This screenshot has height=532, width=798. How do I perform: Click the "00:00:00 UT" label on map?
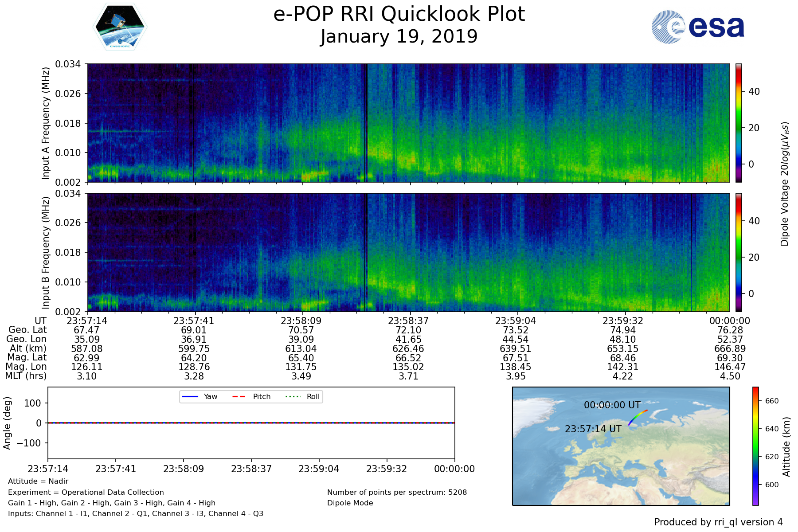click(612, 405)
